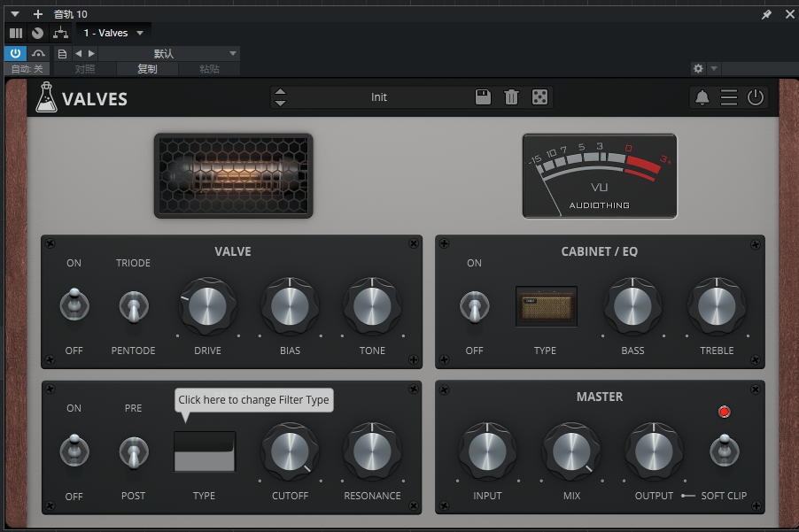Viewport: 799px width, 532px height.
Task: Open the mixer bars icon
Action: coord(16,34)
